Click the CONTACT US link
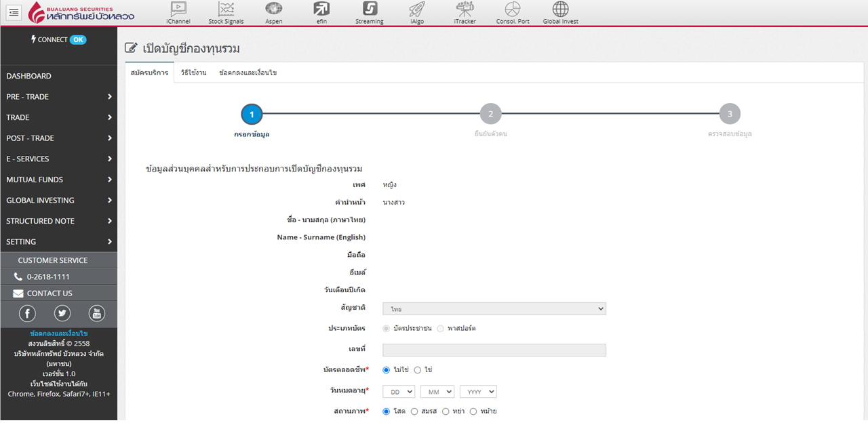Screen dimensions: 868x425 [49, 294]
